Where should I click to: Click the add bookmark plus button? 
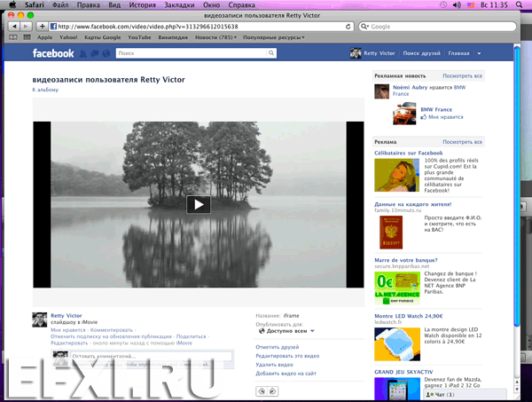(42, 26)
